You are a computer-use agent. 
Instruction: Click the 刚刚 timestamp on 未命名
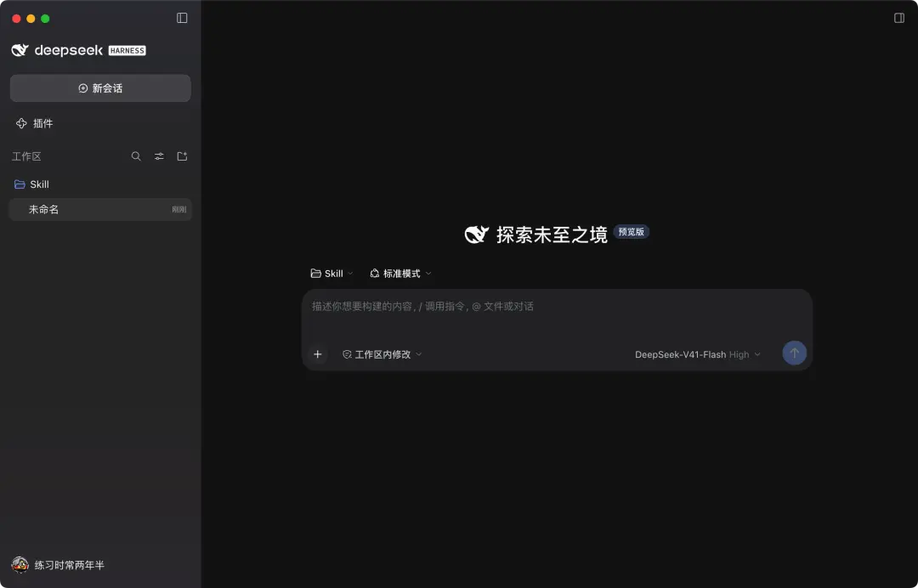[x=179, y=210]
